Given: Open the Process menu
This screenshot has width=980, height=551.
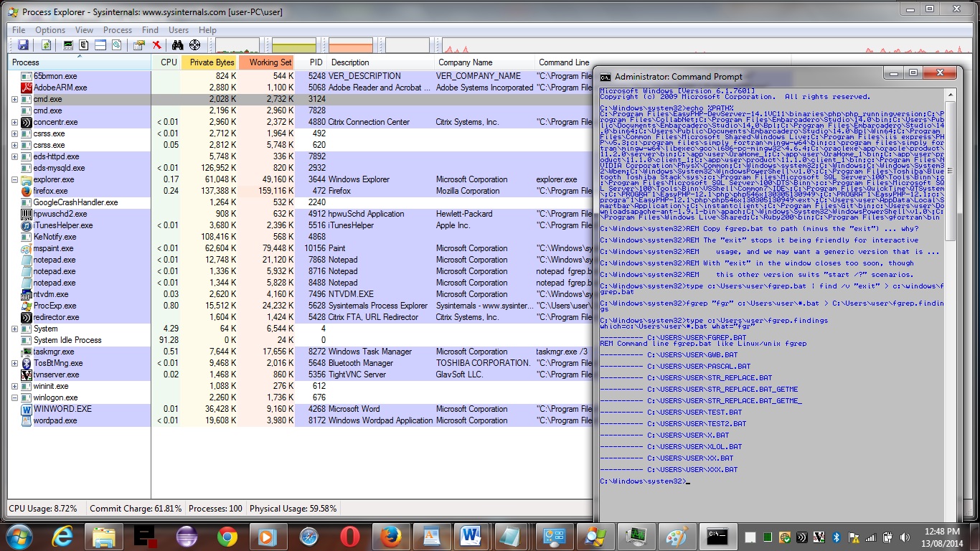Looking at the screenshot, I should 118,30.
